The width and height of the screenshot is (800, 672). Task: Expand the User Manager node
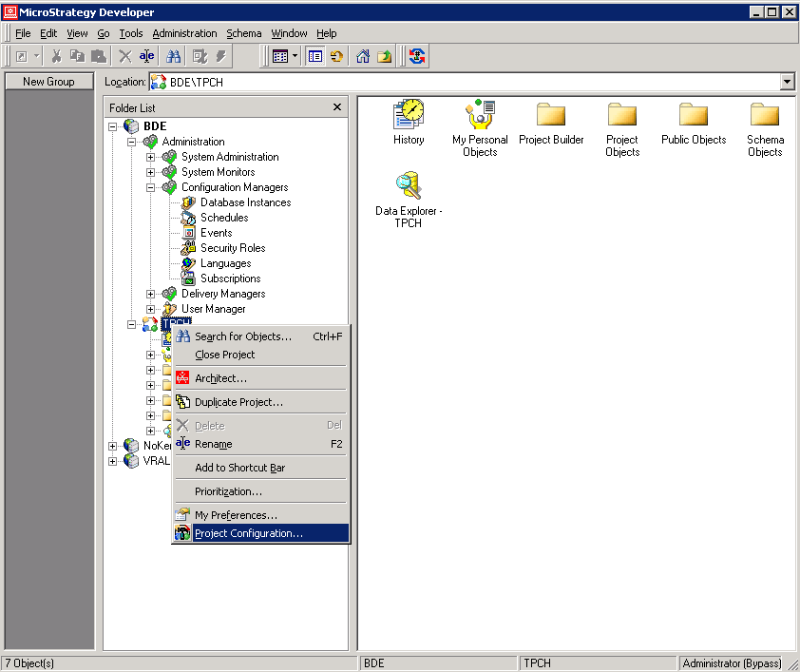click(x=150, y=309)
